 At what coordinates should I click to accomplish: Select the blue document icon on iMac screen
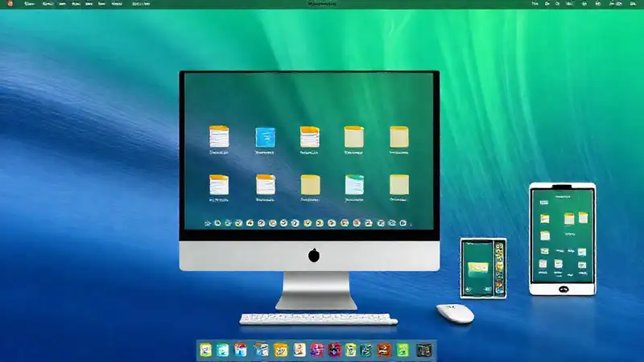(x=266, y=137)
